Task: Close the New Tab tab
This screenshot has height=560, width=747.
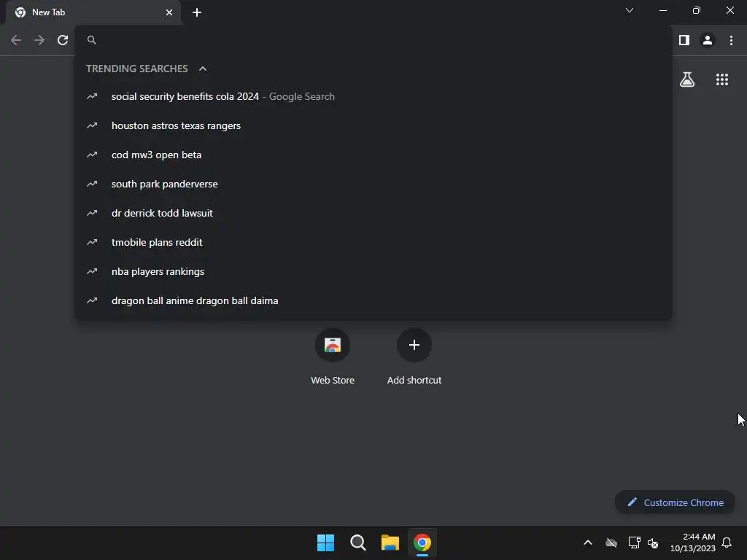Action: pyautogui.click(x=169, y=12)
